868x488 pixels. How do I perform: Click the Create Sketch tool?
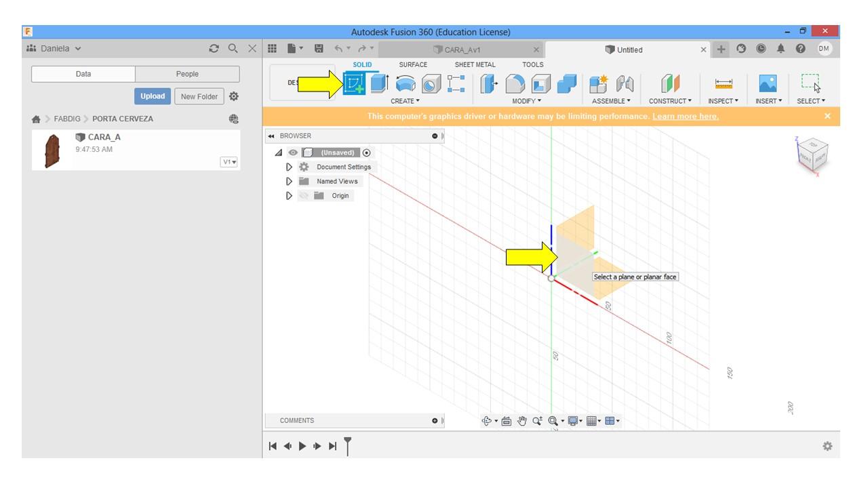tap(354, 83)
